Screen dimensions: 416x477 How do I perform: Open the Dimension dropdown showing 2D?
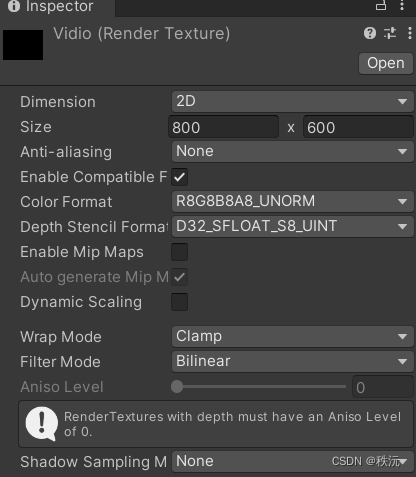coord(293,101)
